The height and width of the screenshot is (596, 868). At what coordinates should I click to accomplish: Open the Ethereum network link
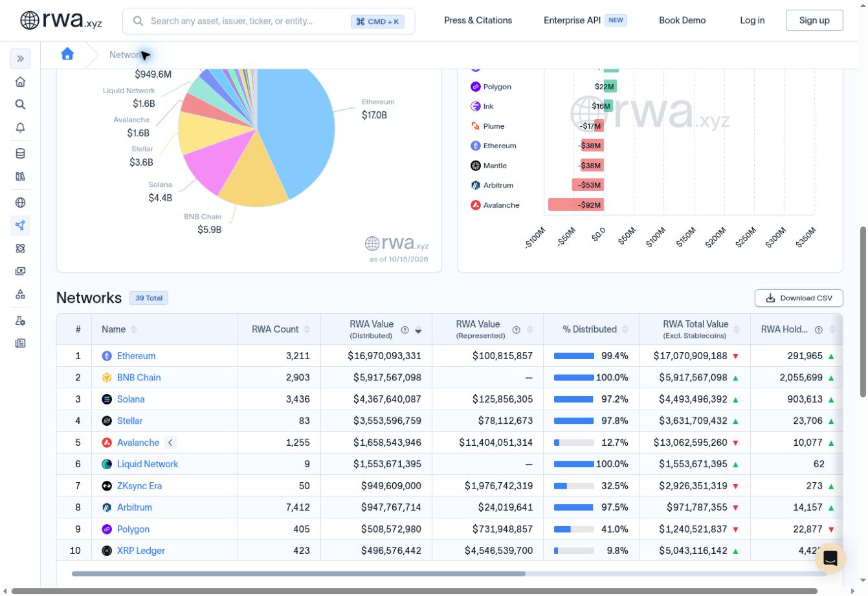(x=136, y=356)
